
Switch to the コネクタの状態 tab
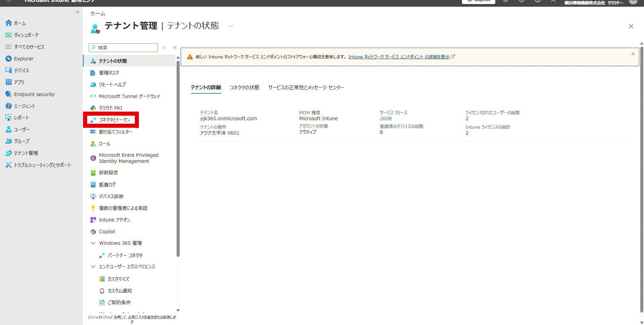point(244,87)
